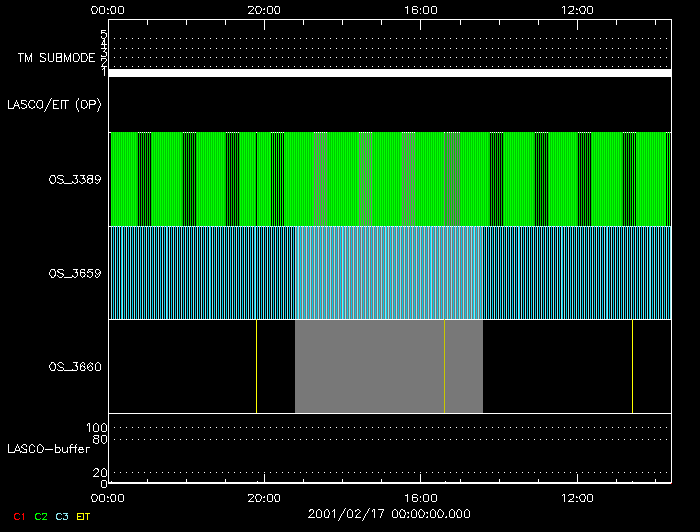
Task: Select the EIT legend entry
Action: (83, 516)
